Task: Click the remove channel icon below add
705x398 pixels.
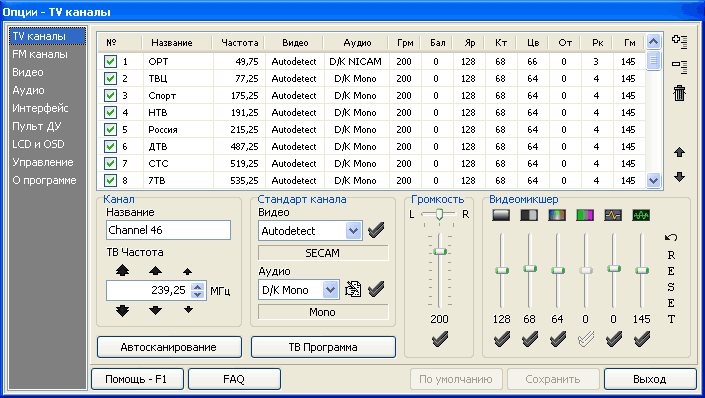Action: (679, 67)
